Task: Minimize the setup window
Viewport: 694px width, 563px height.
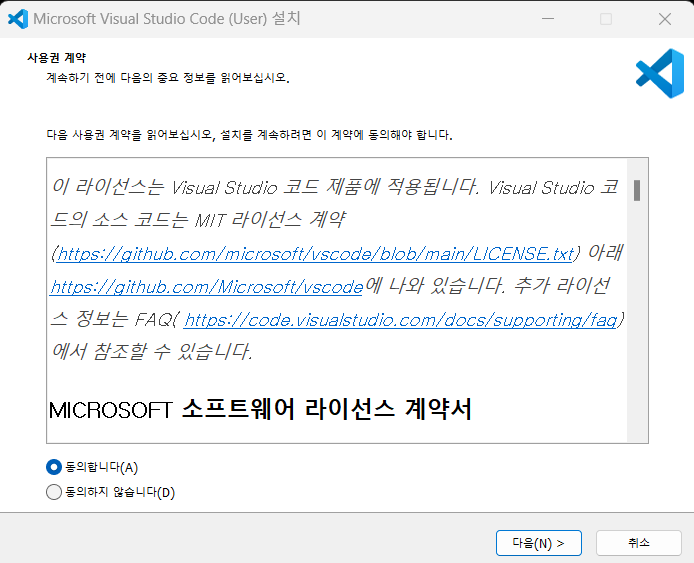Action: click(x=548, y=19)
